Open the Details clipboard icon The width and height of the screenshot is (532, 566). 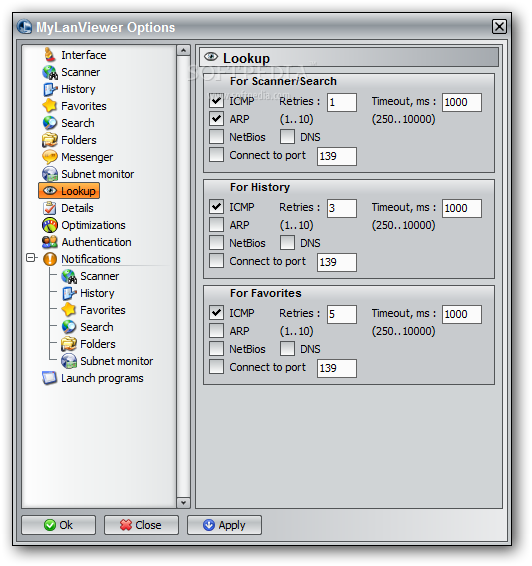(50, 208)
